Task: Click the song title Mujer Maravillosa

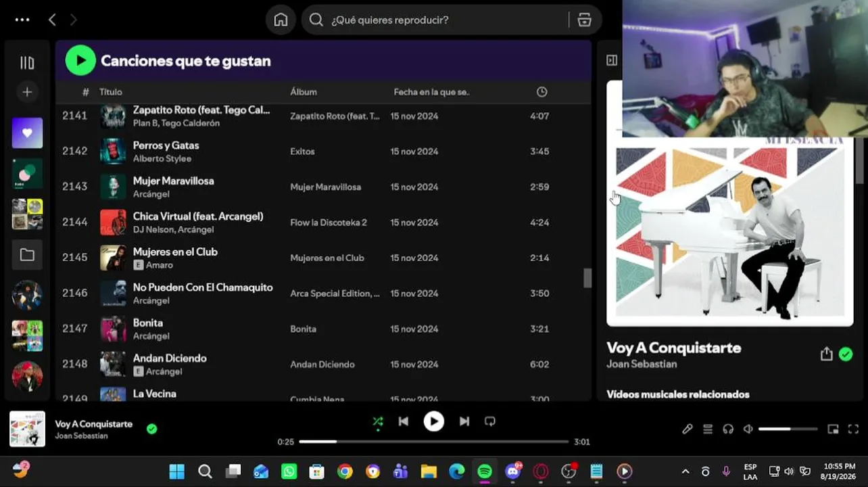Action: [174, 181]
